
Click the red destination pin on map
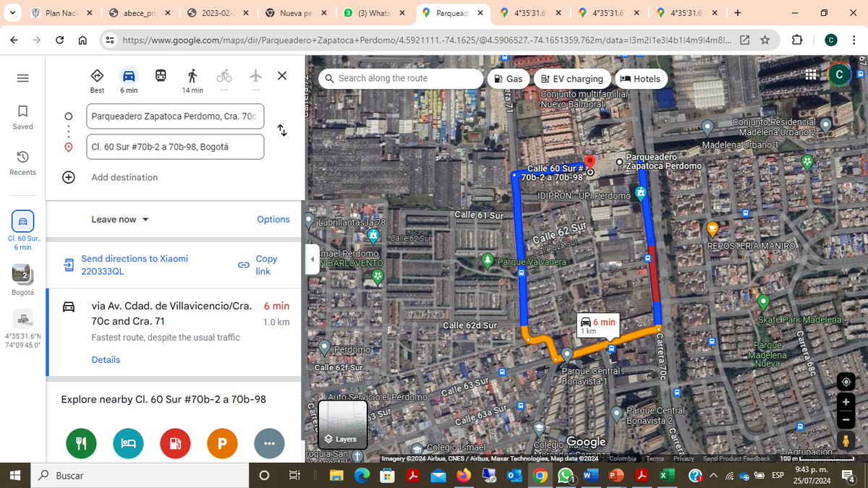point(589,162)
